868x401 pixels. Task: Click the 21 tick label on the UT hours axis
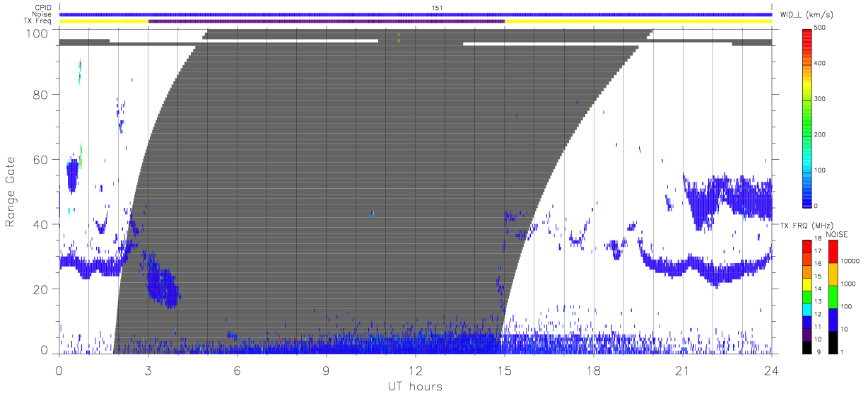(683, 370)
